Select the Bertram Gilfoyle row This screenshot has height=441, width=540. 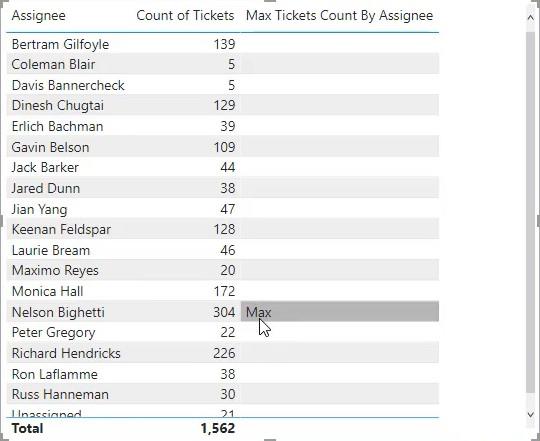click(222, 44)
